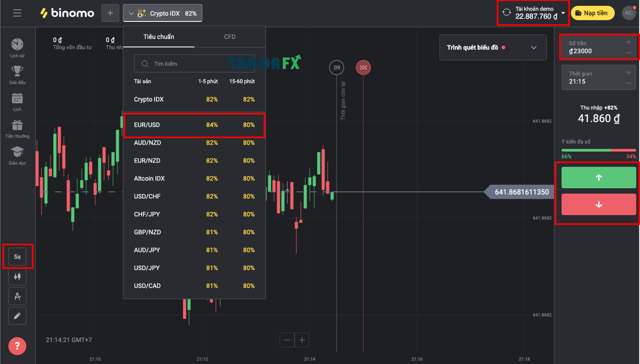Click the 21:14:21 GMT+7 clock

point(69,340)
